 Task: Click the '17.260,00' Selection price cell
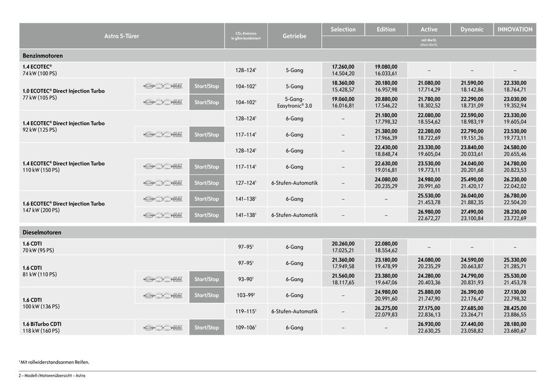tap(343, 70)
